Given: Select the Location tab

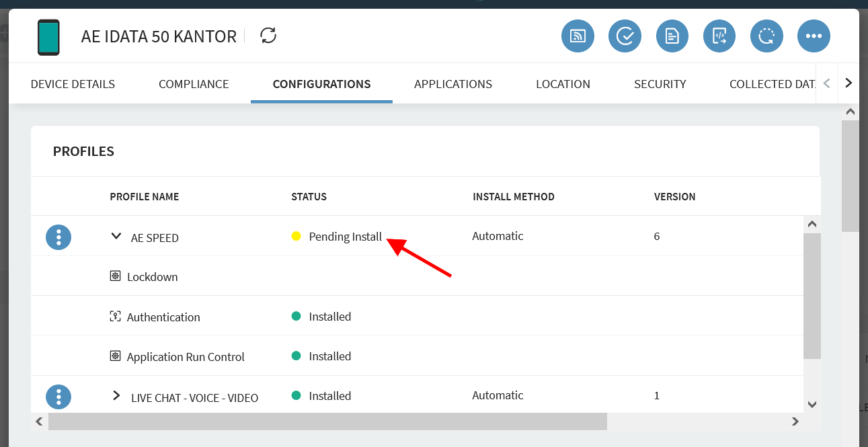Looking at the screenshot, I should click(x=563, y=84).
